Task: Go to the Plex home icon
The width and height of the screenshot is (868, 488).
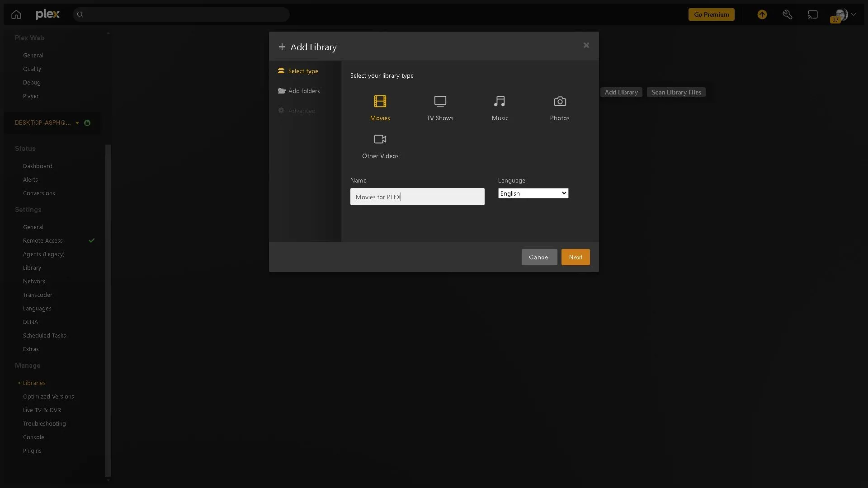Action: pos(16,14)
